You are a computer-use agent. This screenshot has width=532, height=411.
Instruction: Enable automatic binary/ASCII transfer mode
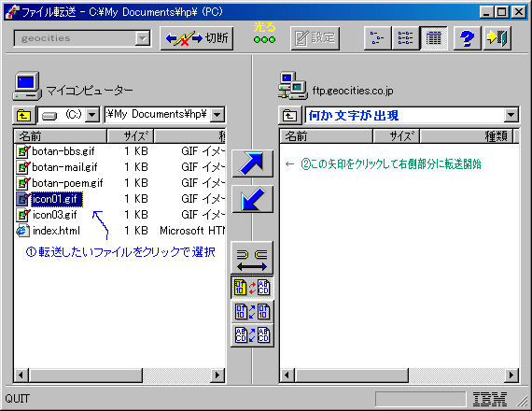pyautogui.click(x=252, y=288)
